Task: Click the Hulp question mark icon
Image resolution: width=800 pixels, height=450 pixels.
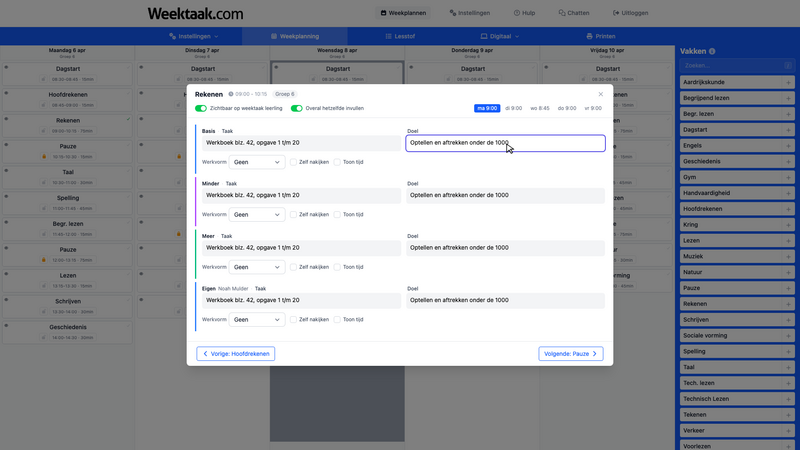Action: pos(517,13)
